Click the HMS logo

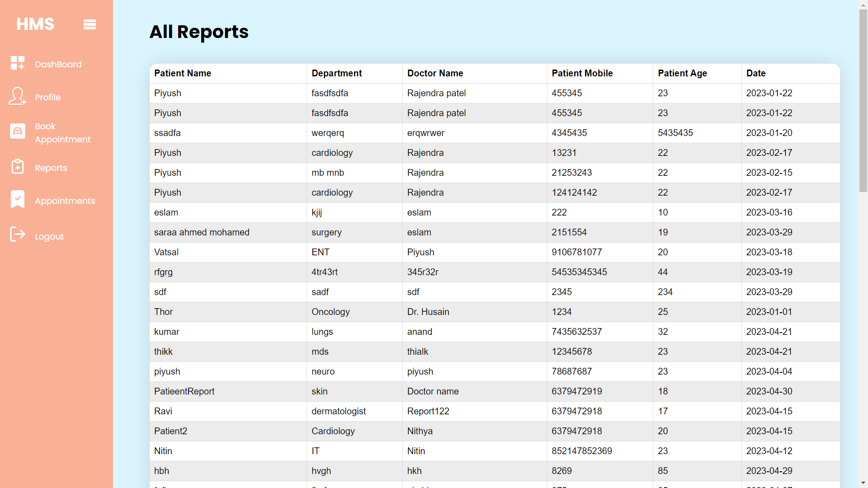(x=35, y=24)
